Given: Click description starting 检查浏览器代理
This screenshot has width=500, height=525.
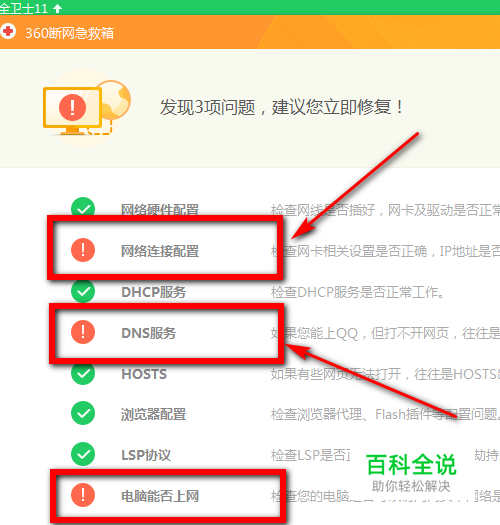Looking at the screenshot, I should [385, 415].
